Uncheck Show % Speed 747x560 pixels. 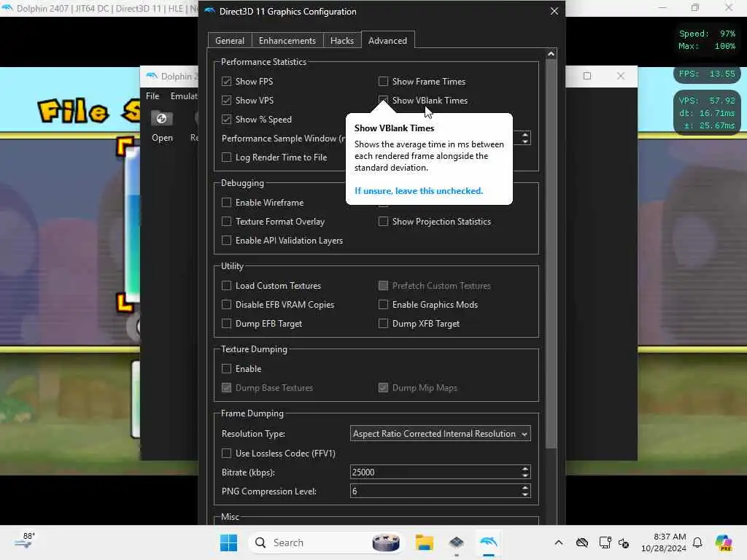pyautogui.click(x=226, y=120)
